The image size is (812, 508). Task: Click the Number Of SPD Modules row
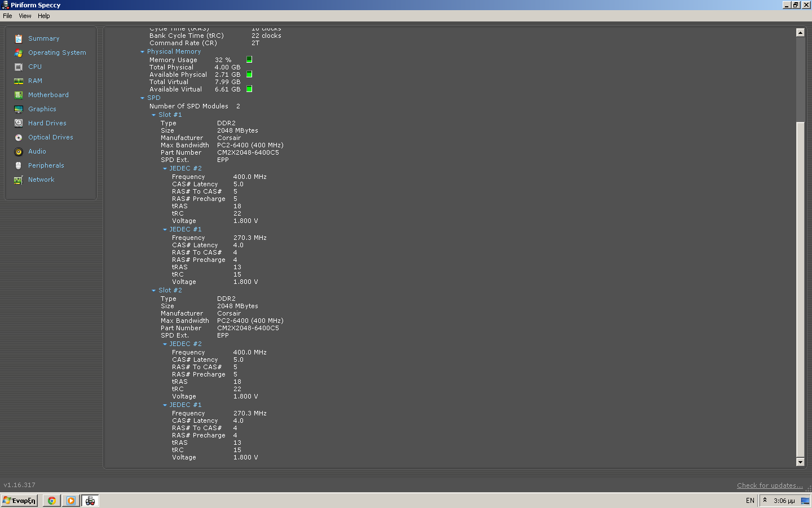195,106
